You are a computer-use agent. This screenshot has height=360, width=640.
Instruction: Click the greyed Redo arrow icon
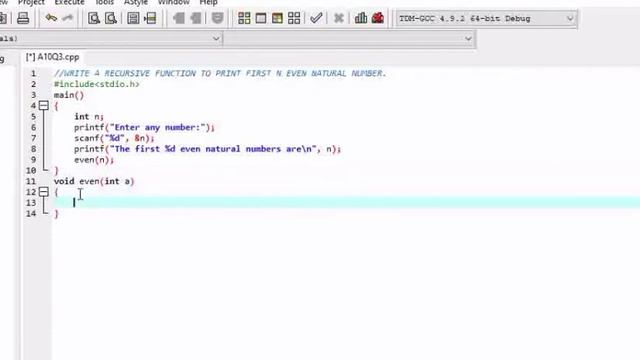67,18
